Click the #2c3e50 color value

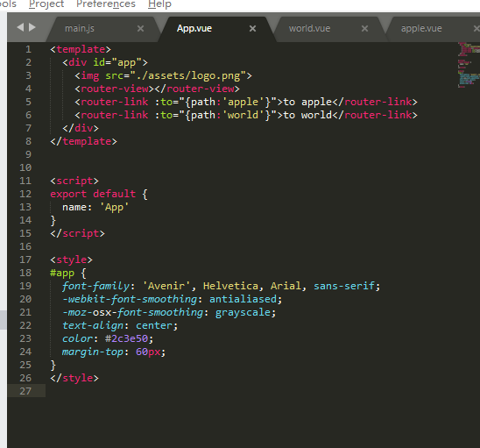click(126, 338)
